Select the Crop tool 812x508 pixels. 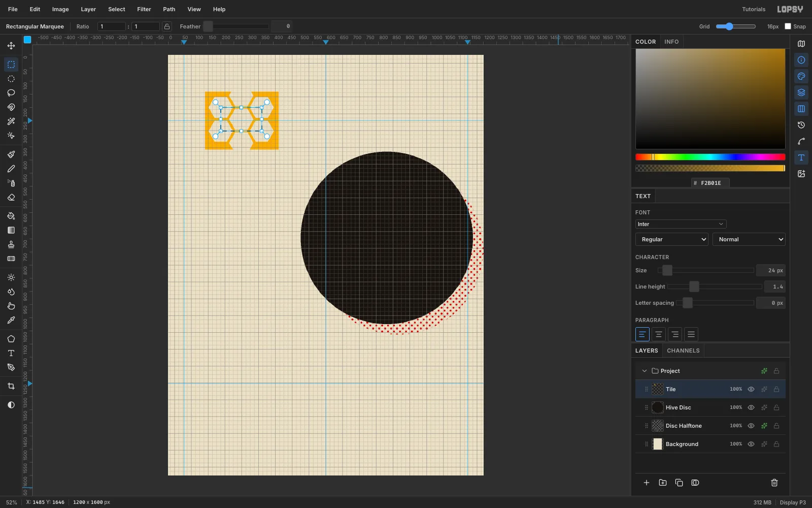11,386
